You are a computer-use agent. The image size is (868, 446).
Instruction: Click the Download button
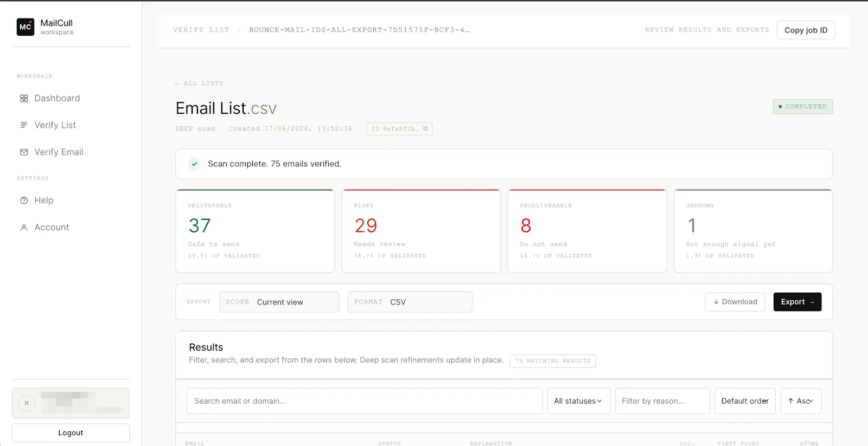[x=735, y=302]
